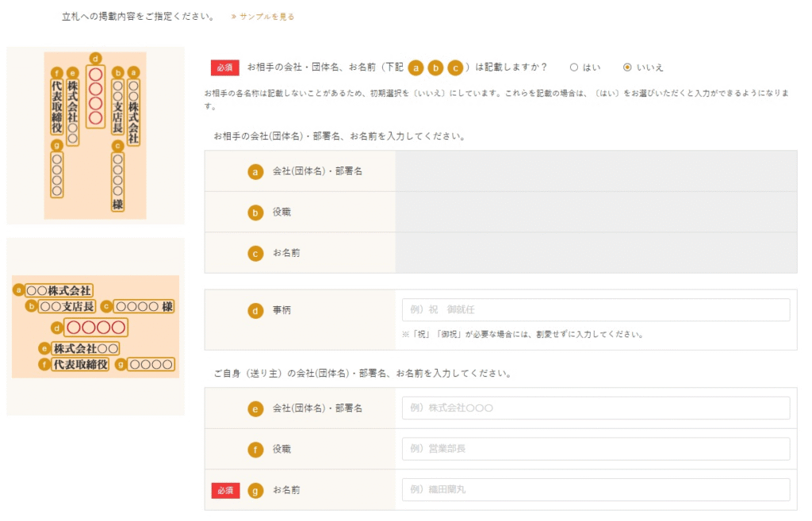Click the sender 役職 input field
This screenshot has width=812, height=521.
click(x=596, y=449)
